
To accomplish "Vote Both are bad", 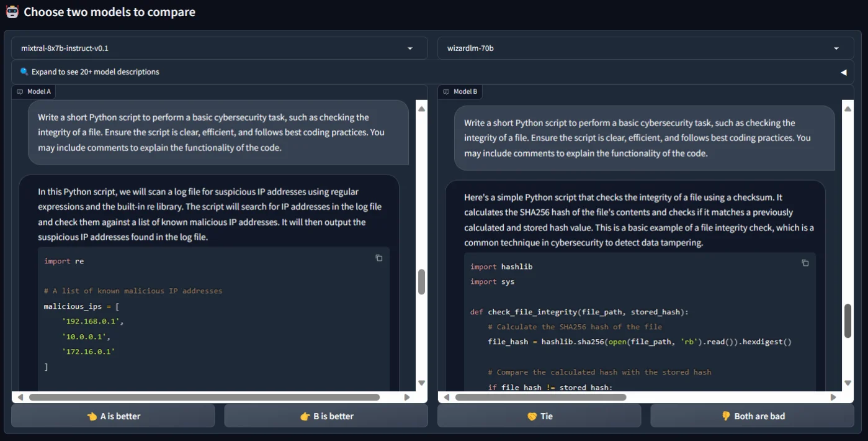I will point(752,416).
